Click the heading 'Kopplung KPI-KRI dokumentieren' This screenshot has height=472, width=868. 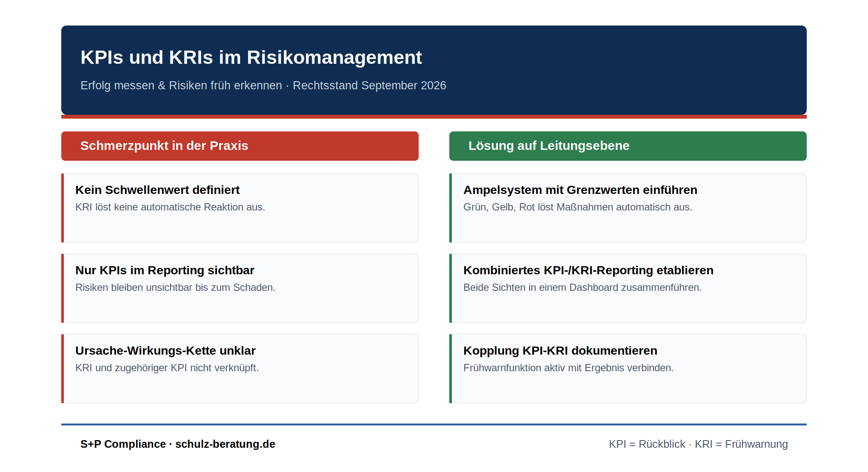(560, 351)
